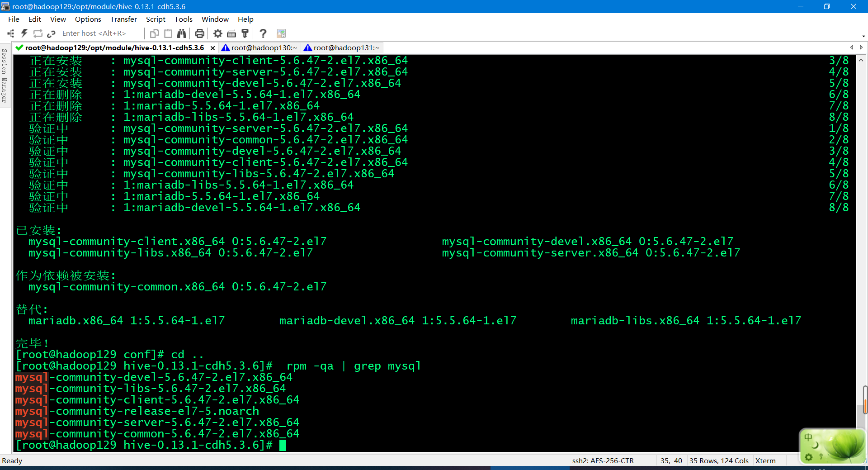Click the SecureCRT title bar app icon
This screenshot has height=470, width=868.
pyautogui.click(x=5, y=6)
